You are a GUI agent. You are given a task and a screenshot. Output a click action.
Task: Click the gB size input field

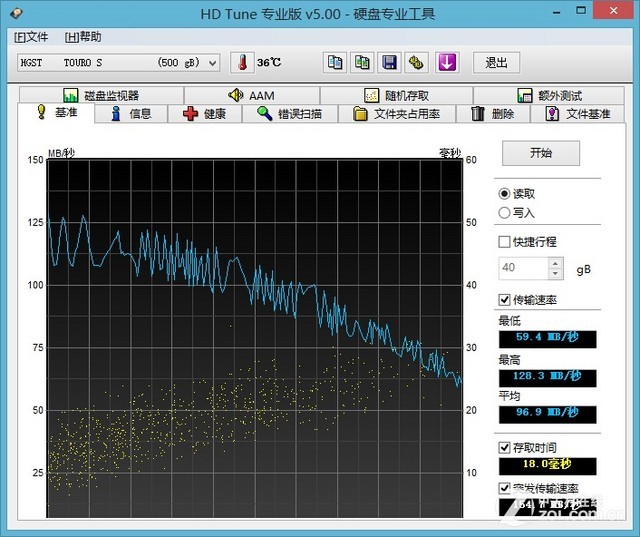pos(523,268)
